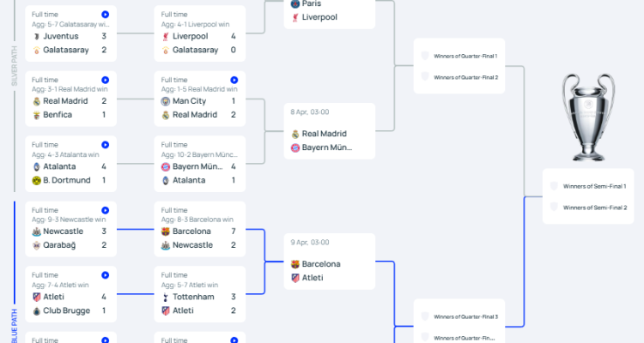Open the Paris vs Liverpool quarter-final card
The width and height of the screenshot is (644, 343).
click(x=329, y=12)
